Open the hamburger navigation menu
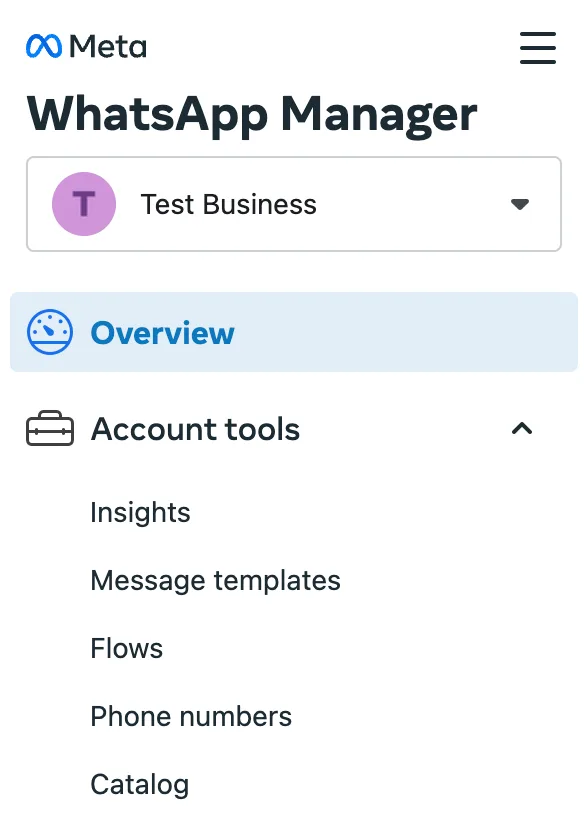Screen dimensions: 584x830 tap(538, 47)
